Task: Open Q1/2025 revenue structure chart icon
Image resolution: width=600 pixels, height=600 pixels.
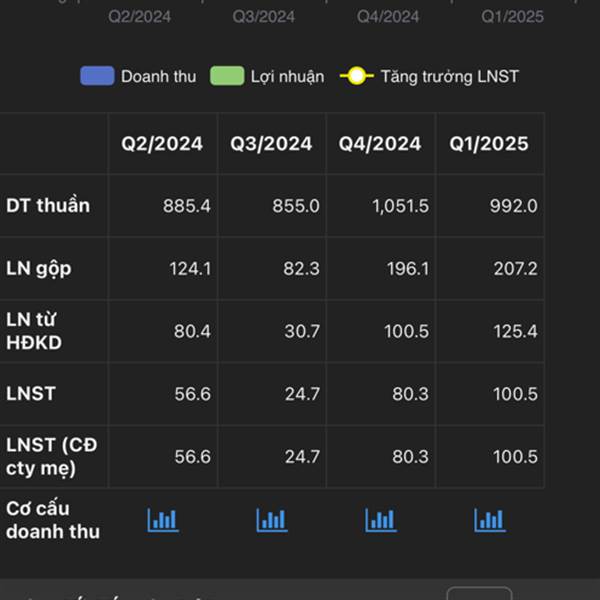Action: pyautogui.click(x=490, y=520)
